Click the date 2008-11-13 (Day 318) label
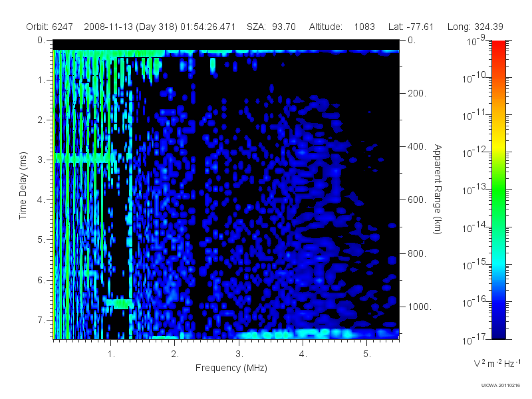The image size is (532, 399). click(130, 27)
